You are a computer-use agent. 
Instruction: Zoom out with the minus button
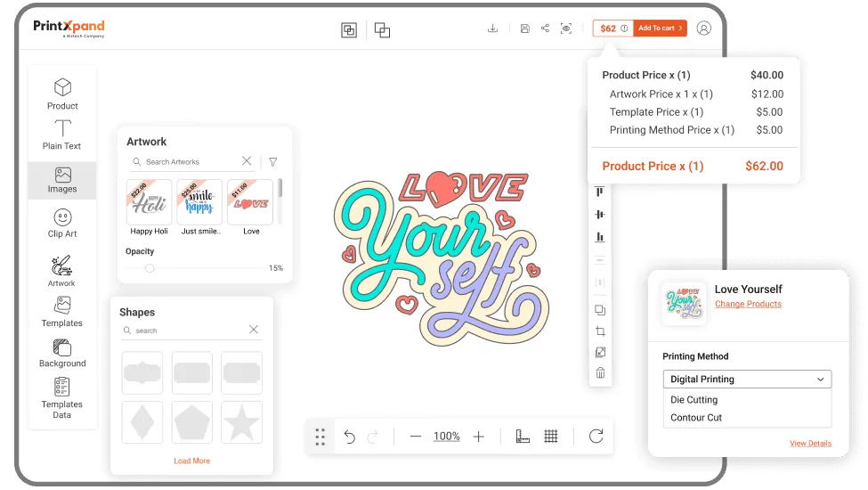416,437
